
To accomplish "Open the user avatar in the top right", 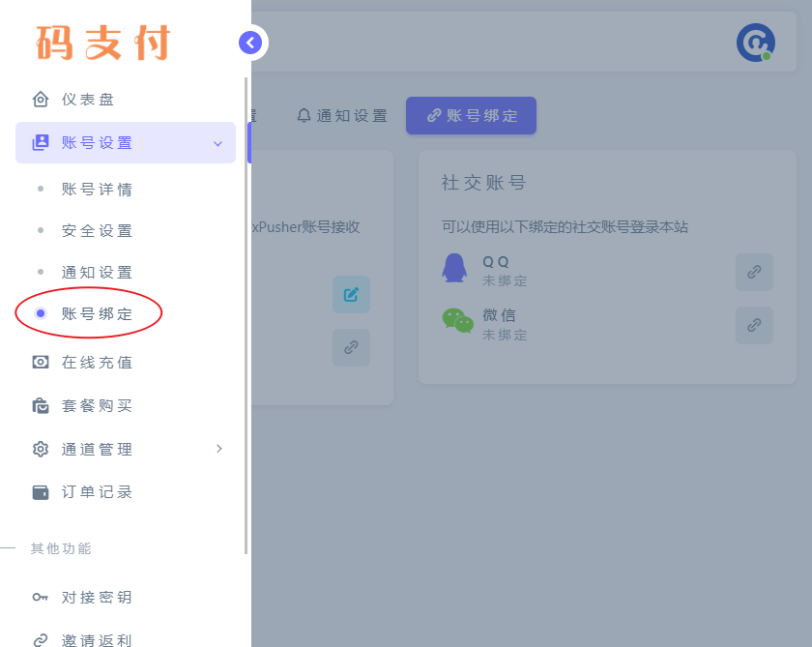I will click(755, 43).
